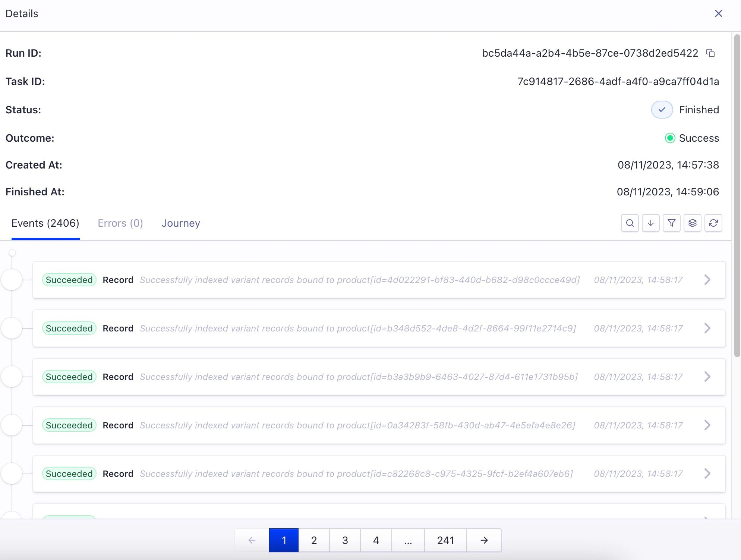Click the next page arrow

coord(483,540)
